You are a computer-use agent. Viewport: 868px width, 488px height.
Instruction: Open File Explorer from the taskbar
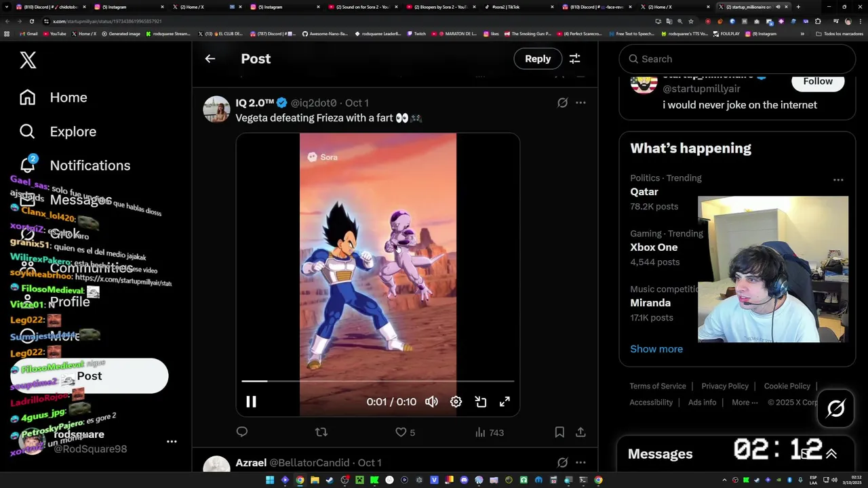315,481
